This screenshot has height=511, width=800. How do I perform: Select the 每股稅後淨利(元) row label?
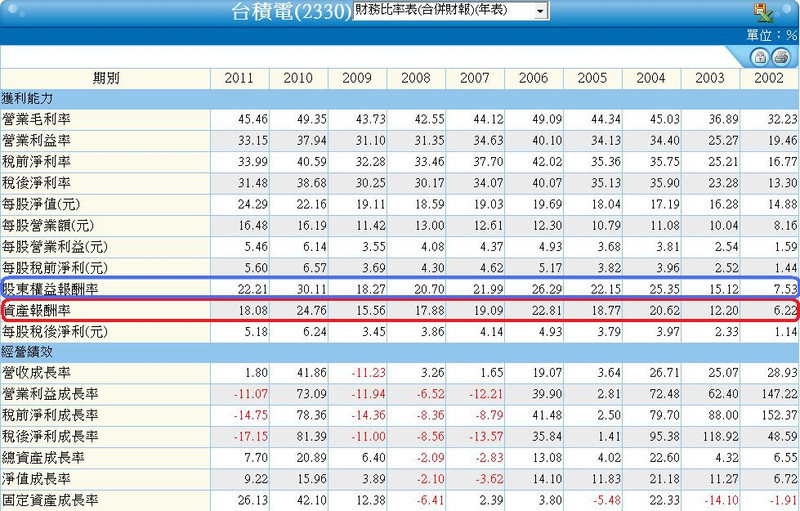tap(55, 332)
